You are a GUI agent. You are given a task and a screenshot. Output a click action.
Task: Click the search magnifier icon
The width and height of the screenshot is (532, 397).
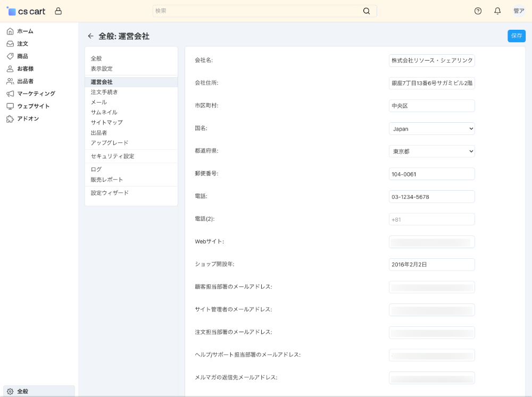tap(367, 11)
